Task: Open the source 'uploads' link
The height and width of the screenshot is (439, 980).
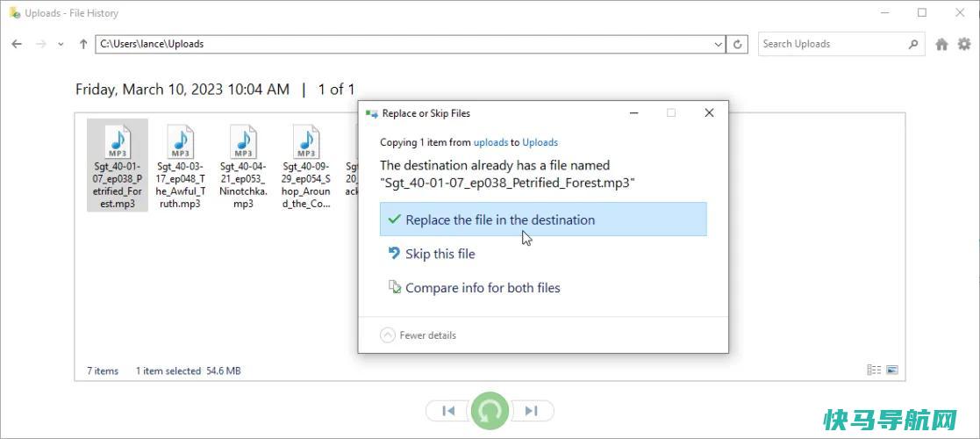Action: (x=490, y=142)
